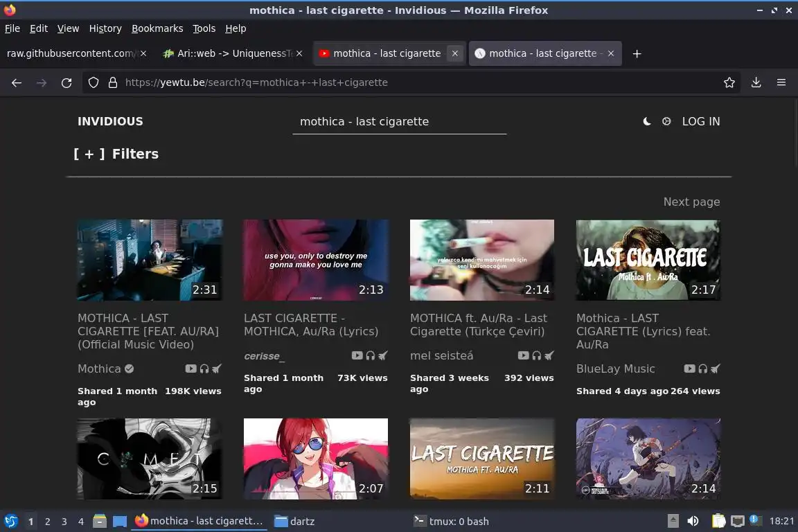
Task: Open the taskbar file manager icon
Action: pos(100,521)
